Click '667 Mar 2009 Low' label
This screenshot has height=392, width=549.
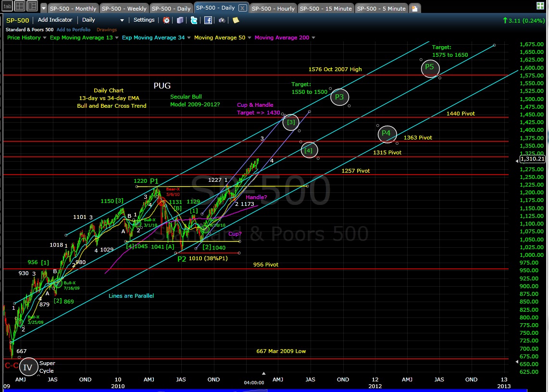coord(281,351)
